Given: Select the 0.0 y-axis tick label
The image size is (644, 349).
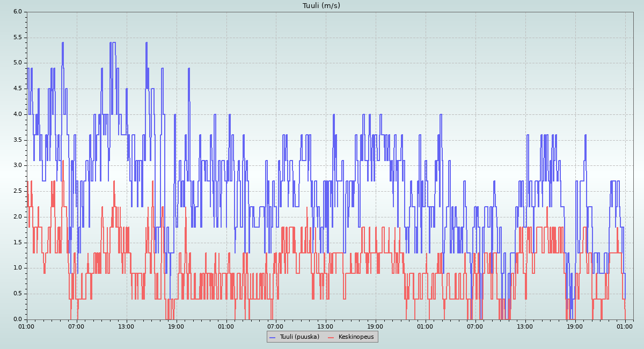Looking at the screenshot, I should pos(18,319).
